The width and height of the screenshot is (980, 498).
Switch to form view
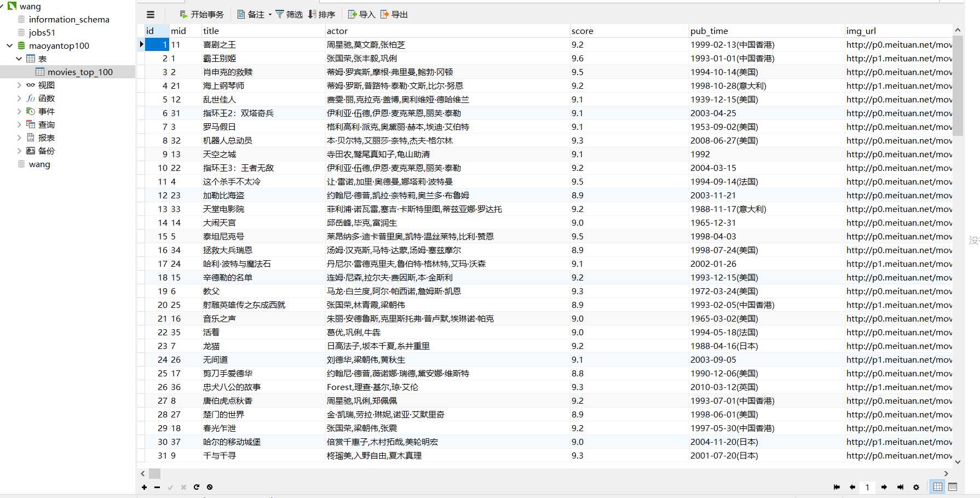[953, 486]
